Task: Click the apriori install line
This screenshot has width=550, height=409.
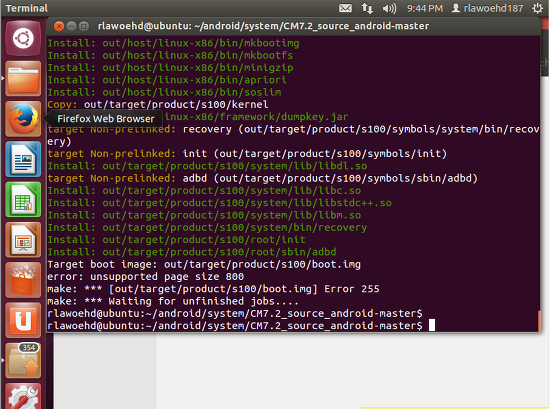Action: click(167, 80)
